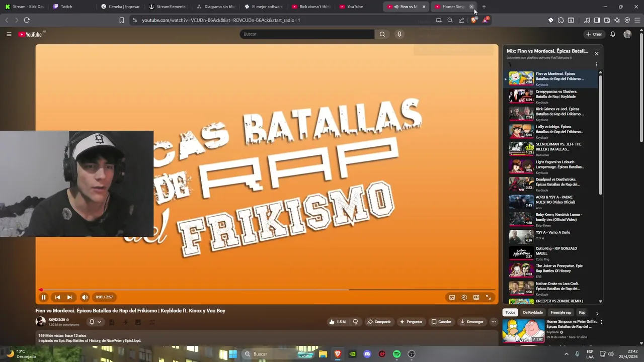Enter fullscreen mode in the video player
Screen dimensions: 644x362
click(488, 297)
